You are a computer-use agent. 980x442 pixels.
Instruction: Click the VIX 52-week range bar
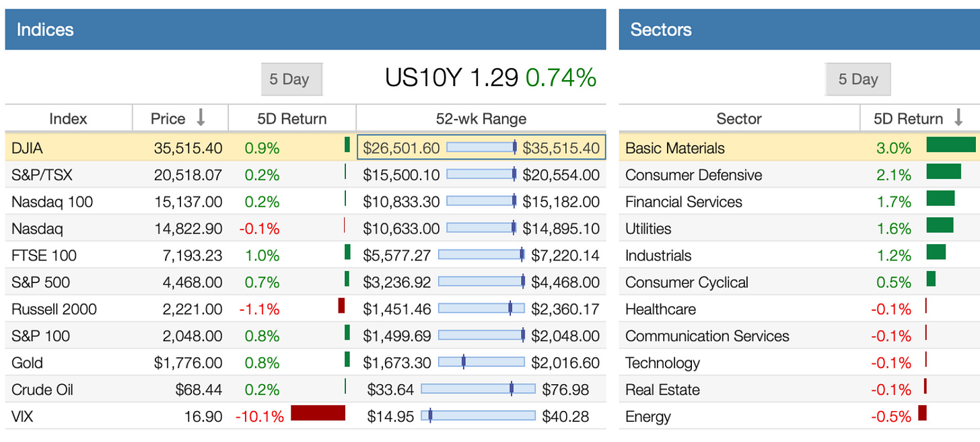[x=479, y=416]
